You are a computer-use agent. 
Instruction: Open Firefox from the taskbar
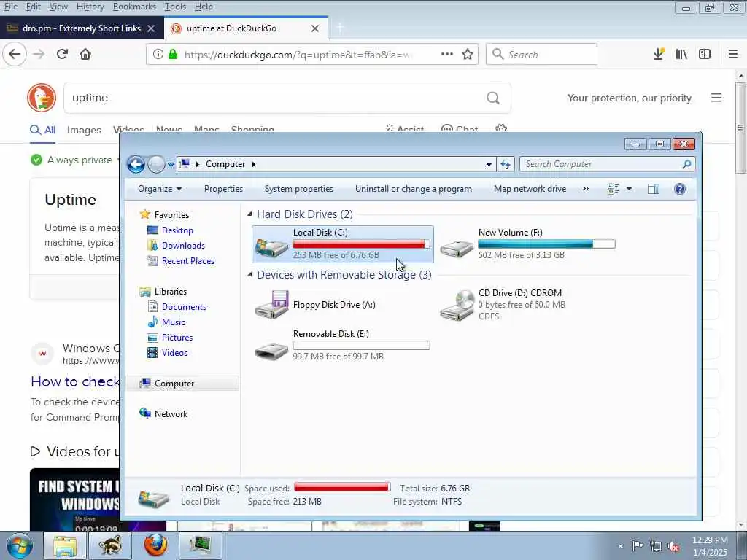[x=155, y=545]
